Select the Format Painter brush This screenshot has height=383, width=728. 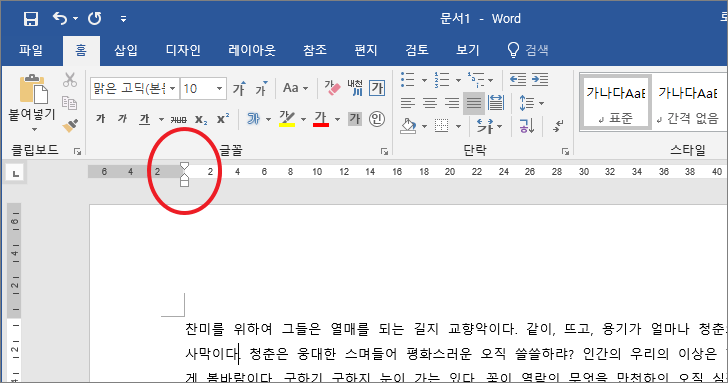tap(70, 125)
